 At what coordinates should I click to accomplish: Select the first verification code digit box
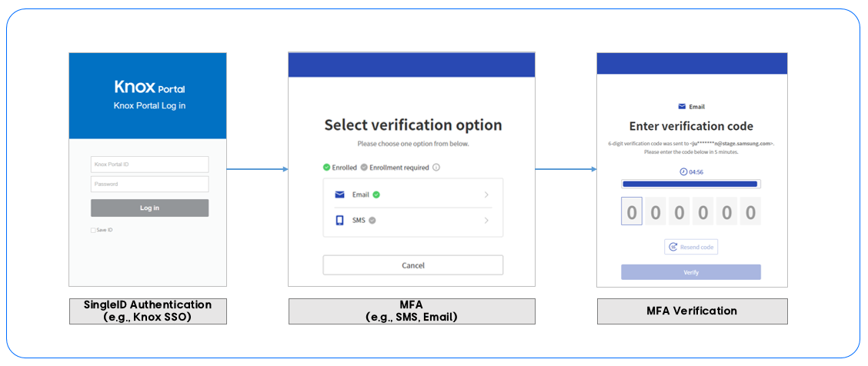tap(632, 211)
